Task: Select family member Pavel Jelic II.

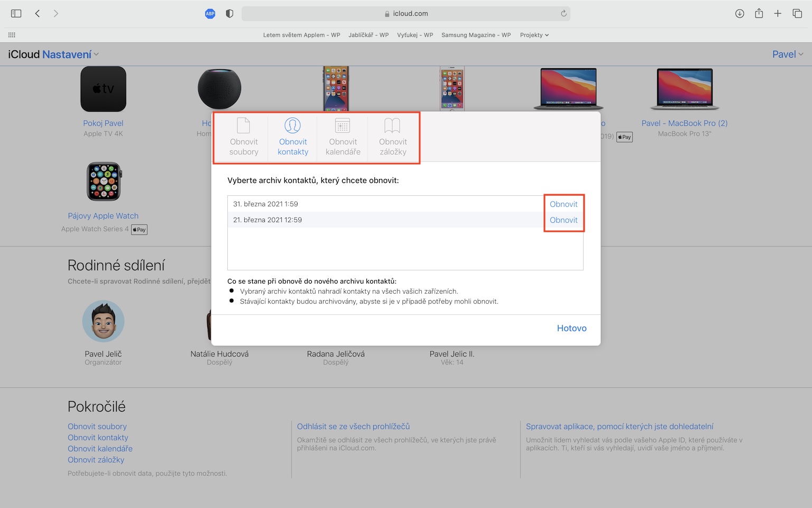Action: click(452, 354)
